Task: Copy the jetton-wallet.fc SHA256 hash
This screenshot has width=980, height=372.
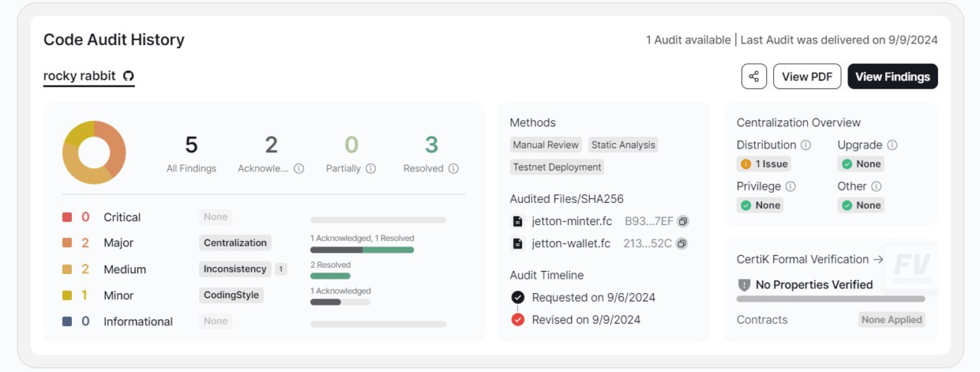Action: 681,243
